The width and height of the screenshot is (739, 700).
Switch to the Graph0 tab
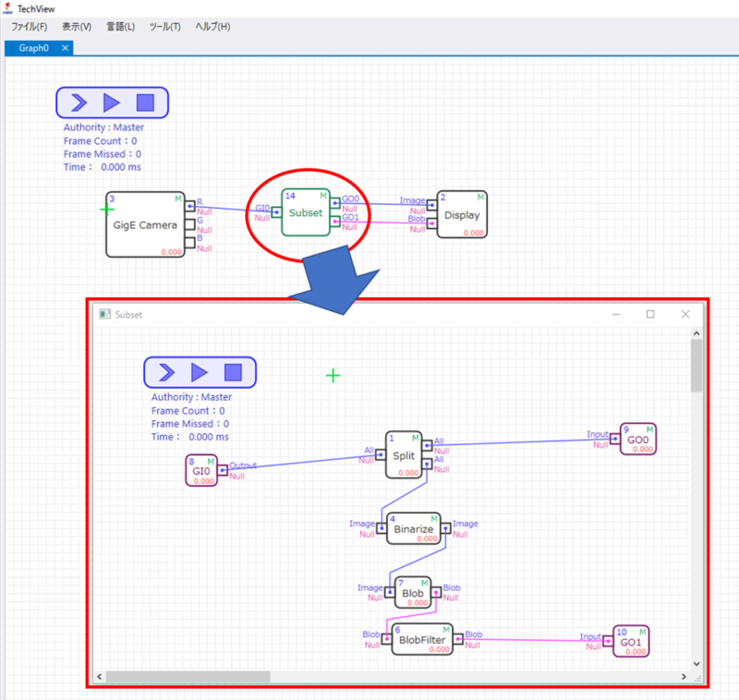(34, 48)
